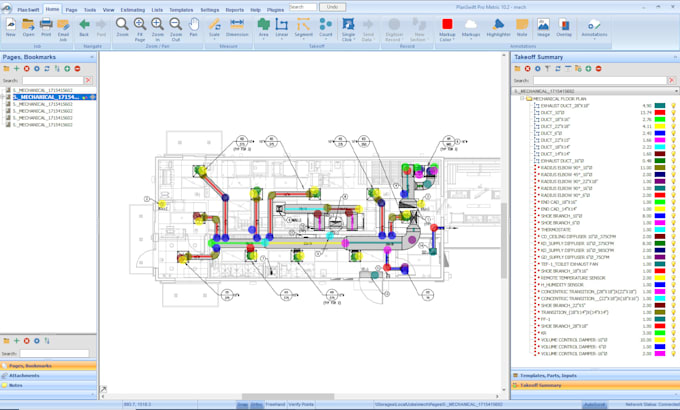Click the Zoom Out icon

point(176,26)
